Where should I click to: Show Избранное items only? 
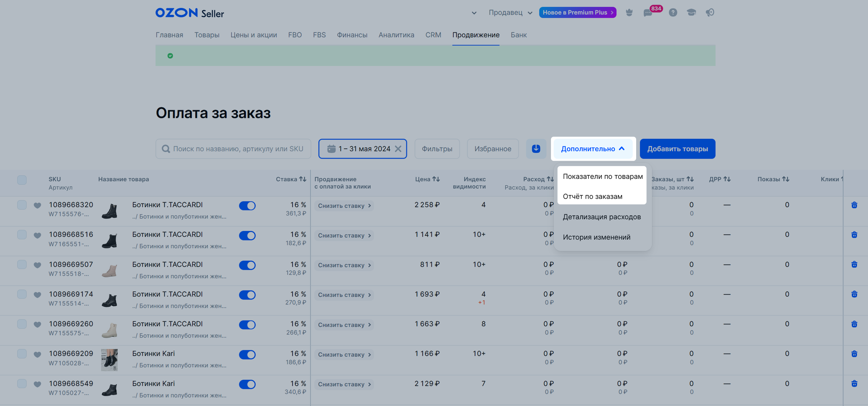(x=493, y=149)
